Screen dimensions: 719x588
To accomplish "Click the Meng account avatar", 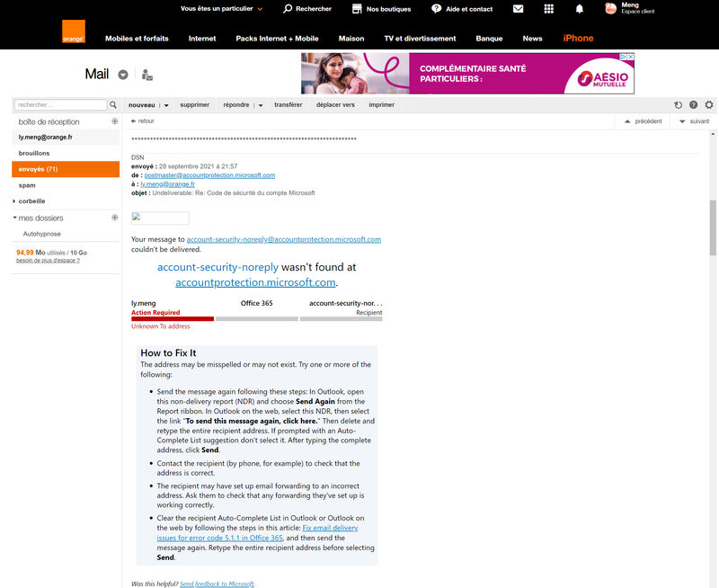I will tap(610, 8).
